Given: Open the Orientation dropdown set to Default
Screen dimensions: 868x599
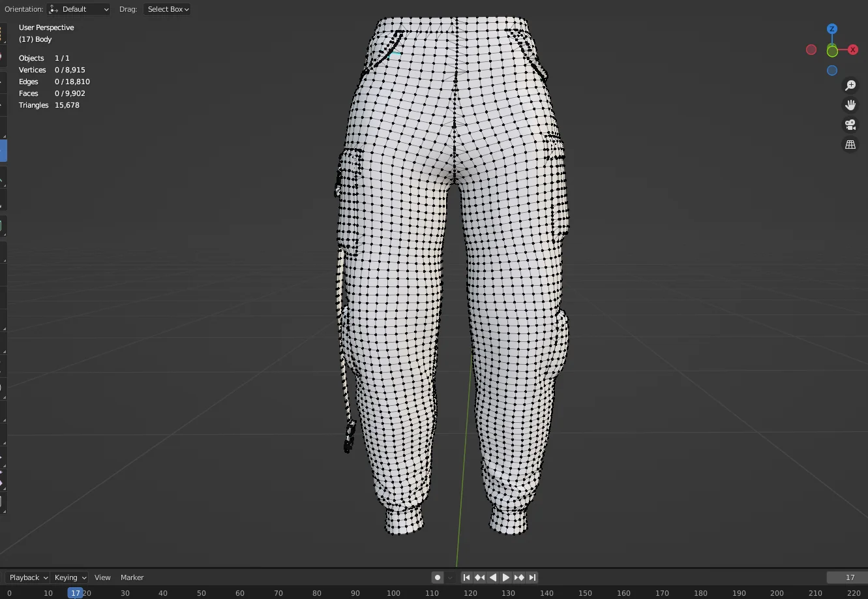Looking at the screenshot, I should pos(78,9).
